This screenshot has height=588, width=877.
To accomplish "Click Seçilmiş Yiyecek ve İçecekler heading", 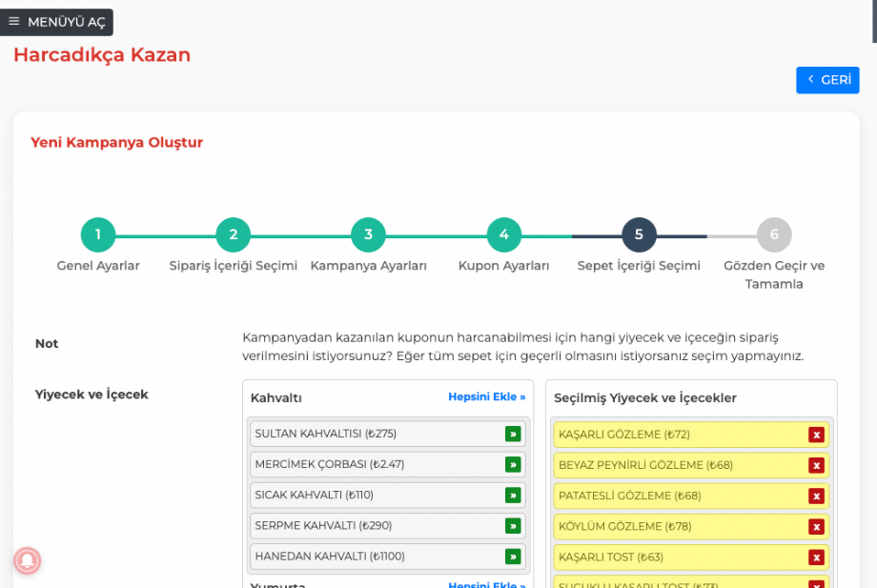I will 645,398.
